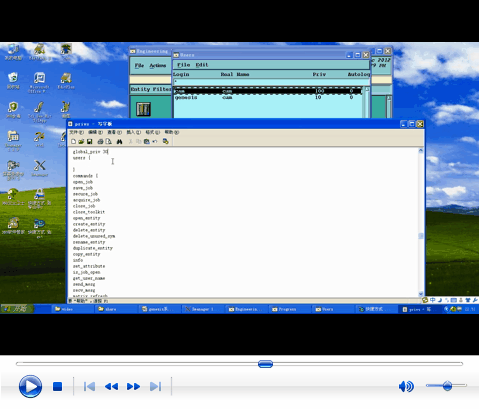
Task: Switch to the privs WordPad taskbar button
Action: (x=419, y=309)
